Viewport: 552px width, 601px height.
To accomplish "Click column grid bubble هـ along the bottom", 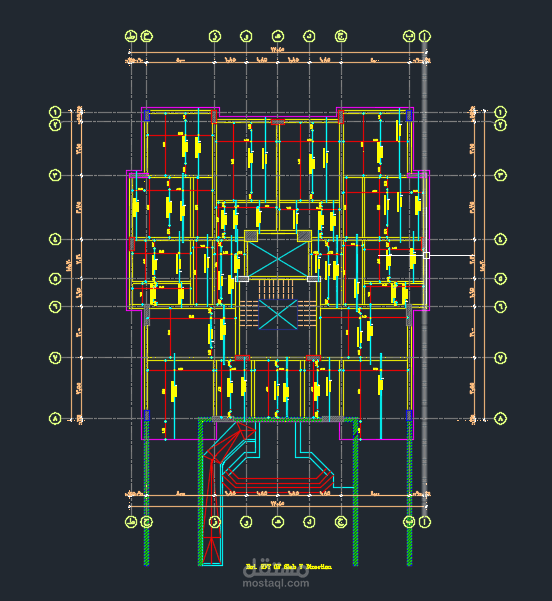I will [278, 522].
